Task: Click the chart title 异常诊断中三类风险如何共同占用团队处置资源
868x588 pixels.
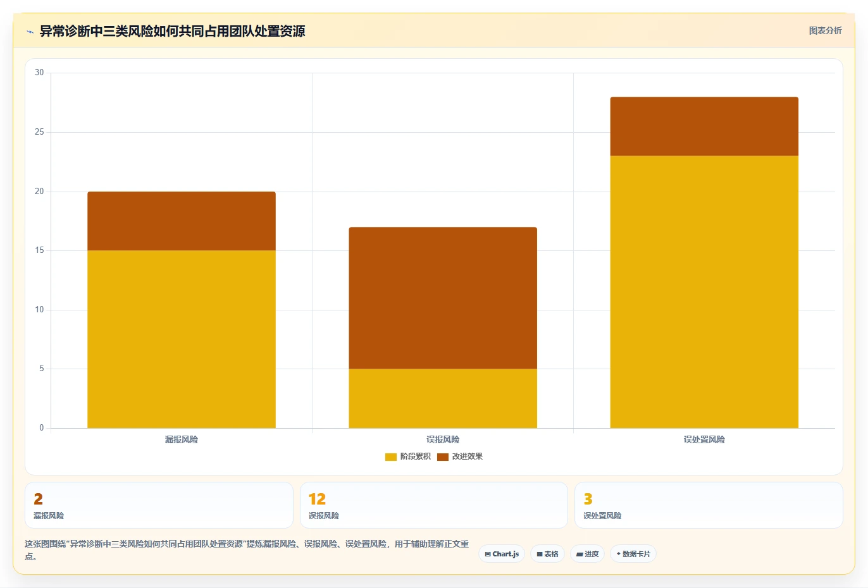Action: click(x=172, y=31)
